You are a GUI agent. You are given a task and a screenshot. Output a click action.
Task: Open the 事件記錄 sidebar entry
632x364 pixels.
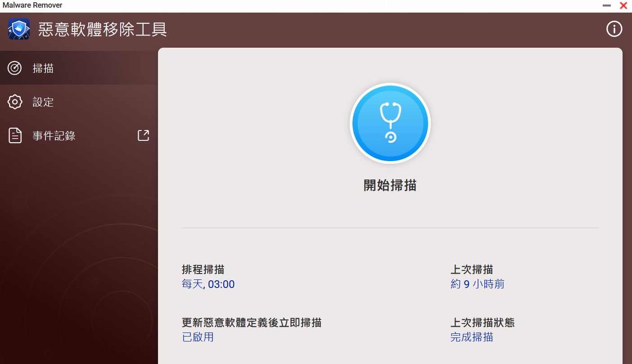[x=79, y=135]
